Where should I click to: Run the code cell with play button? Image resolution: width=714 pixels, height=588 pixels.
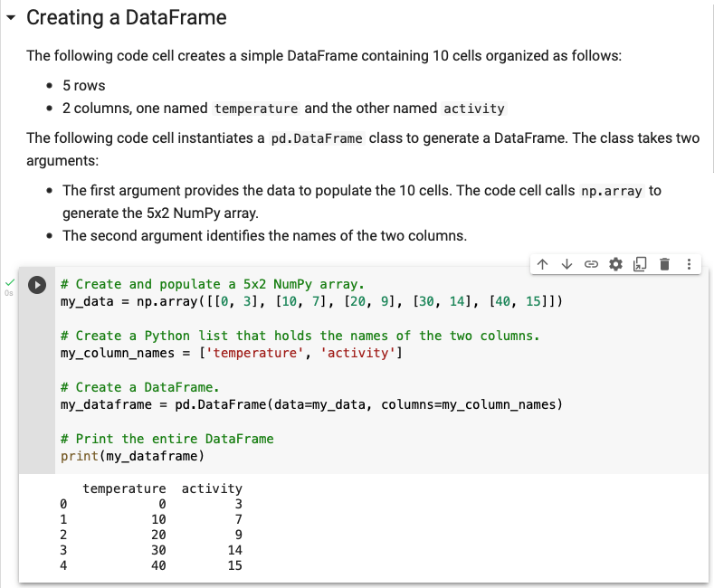tap(37, 284)
